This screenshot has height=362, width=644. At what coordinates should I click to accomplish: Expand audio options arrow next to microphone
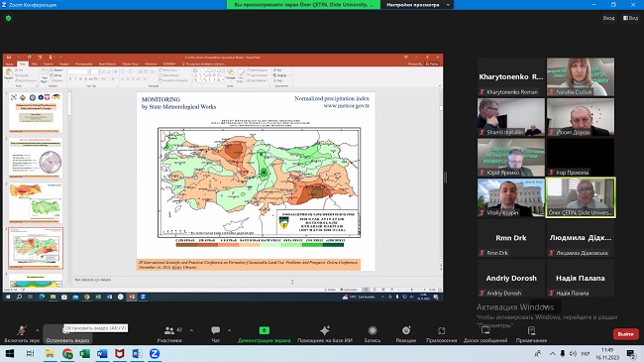click(x=38, y=330)
